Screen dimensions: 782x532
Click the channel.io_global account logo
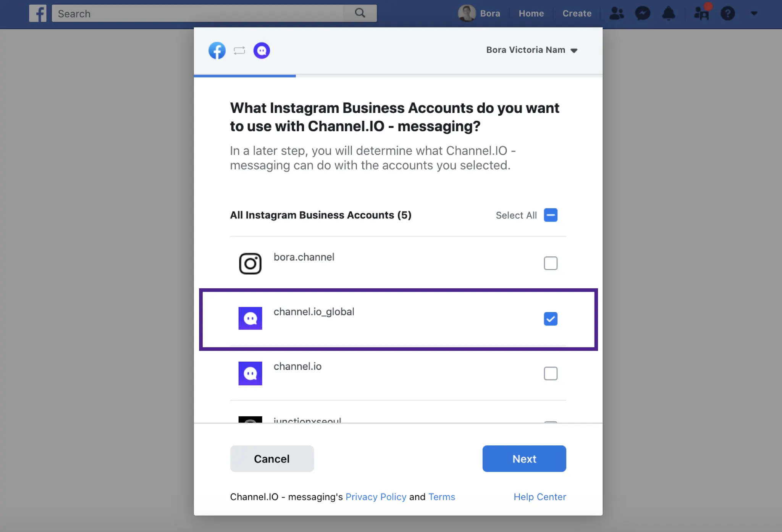point(250,318)
